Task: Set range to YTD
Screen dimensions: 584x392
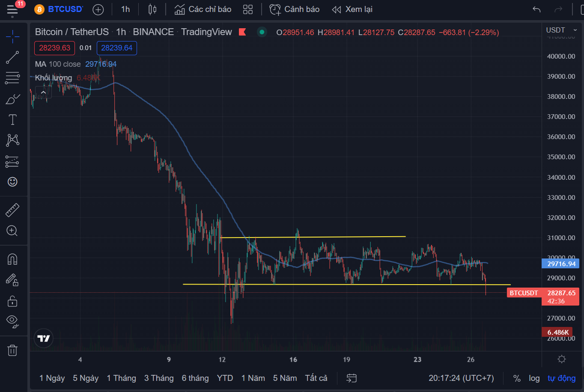Action: [225, 378]
